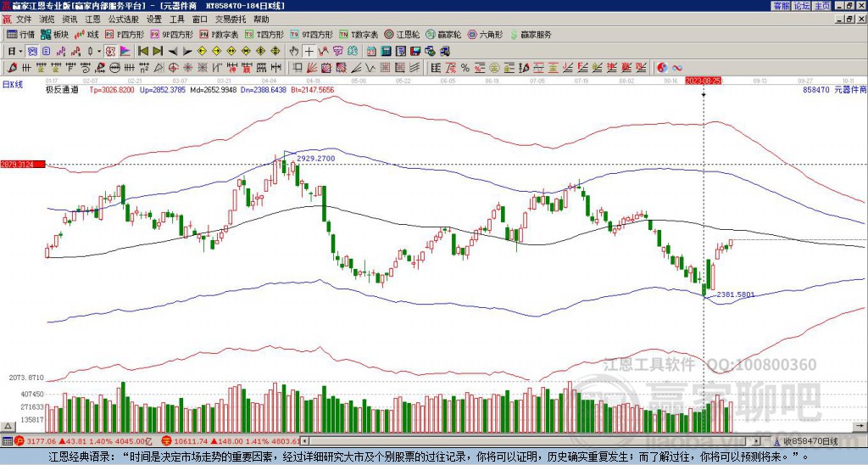Click the red 2023-08-25 date marker
Image resolution: width=868 pixels, height=465 pixels.
[x=703, y=81]
